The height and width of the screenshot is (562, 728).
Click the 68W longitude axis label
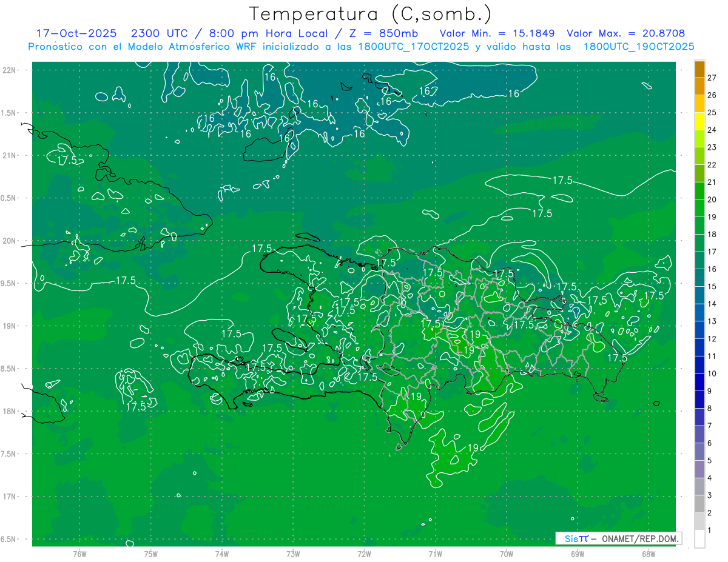[x=648, y=554]
